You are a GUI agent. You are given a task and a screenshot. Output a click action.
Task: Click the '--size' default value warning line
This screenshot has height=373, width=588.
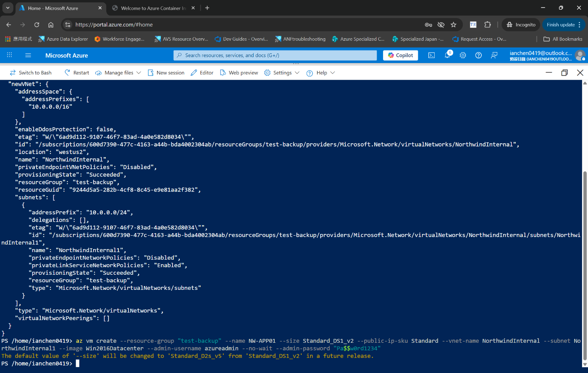point(187,356)
